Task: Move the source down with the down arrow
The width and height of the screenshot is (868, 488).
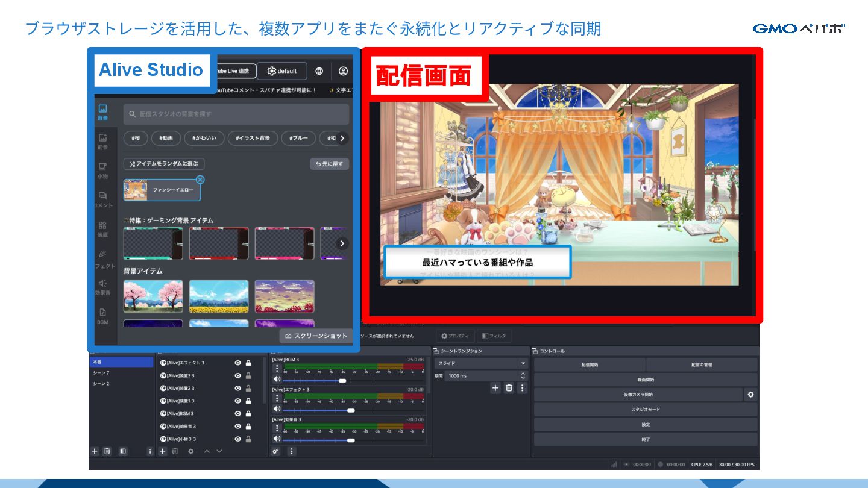Action: (219, 451)
